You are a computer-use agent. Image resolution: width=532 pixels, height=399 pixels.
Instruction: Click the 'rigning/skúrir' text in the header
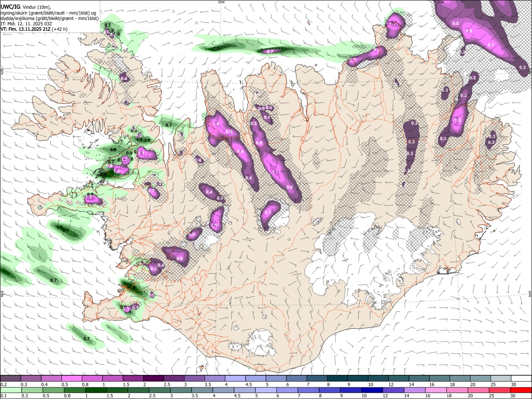(x=15, y=13)
